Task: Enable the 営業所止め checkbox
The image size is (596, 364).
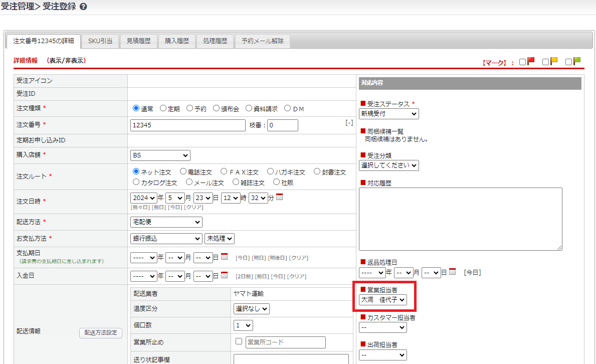Action: tap(239, 342)
